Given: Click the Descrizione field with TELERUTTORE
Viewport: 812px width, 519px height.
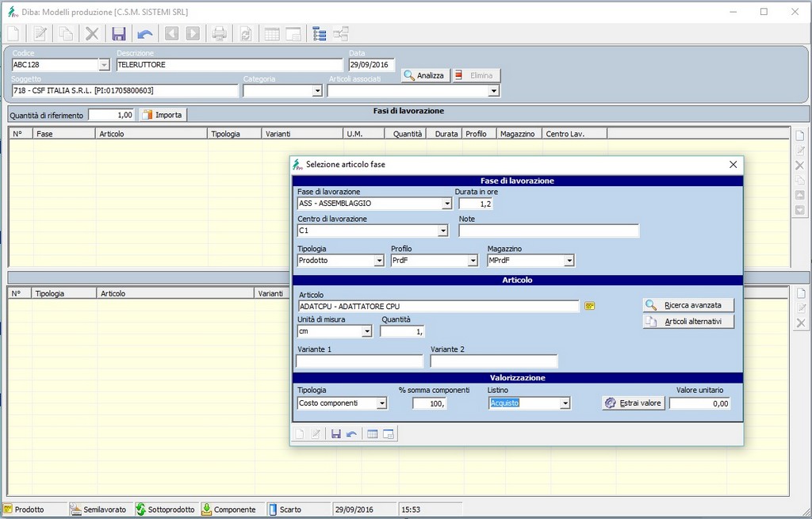Looking at the screenshot, I should (229, 65).
